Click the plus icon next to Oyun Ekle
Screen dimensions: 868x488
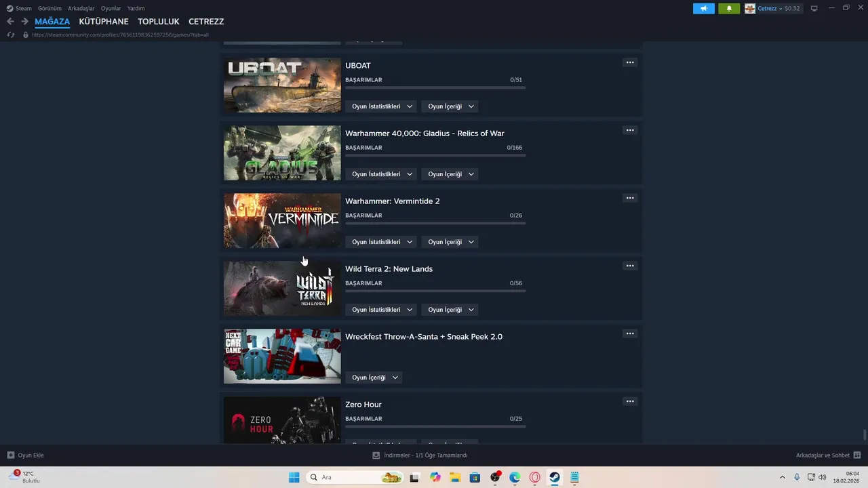tap(10, 455)
